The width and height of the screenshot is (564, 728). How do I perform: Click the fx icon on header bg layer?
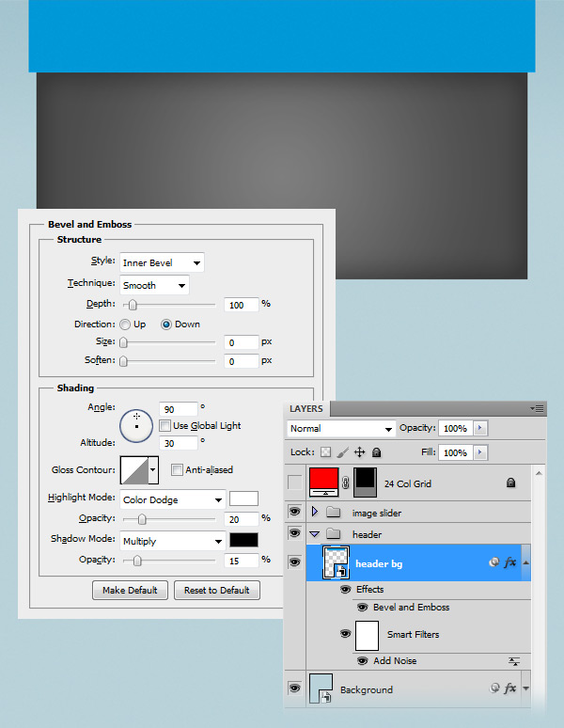tap(509, 562)
